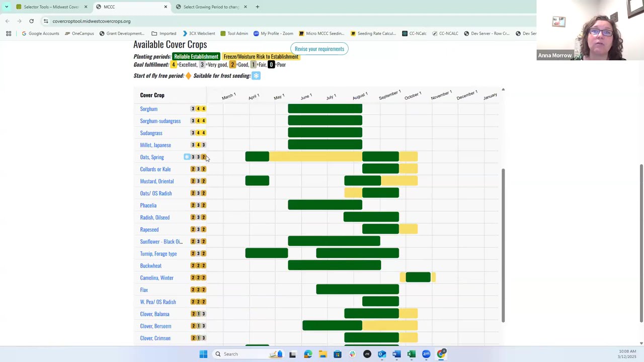644x362 pixels.
Task: Open Slack from the taskbar
Action: 352,354
